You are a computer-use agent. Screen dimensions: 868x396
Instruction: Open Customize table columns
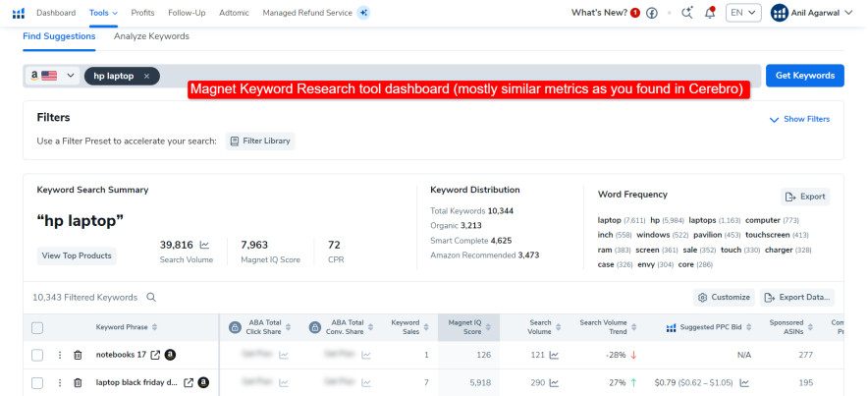(724, 298)
